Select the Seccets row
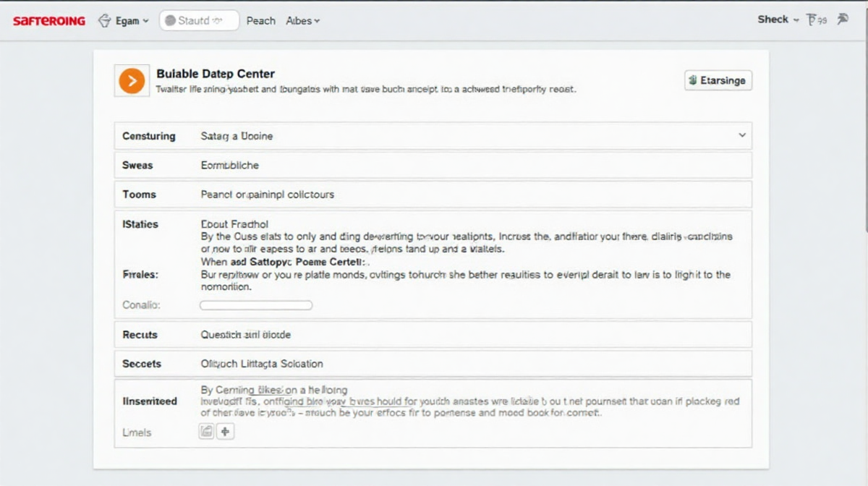Image resolution: width=868 pixels, height=486 pixels. tap(433, 364)
